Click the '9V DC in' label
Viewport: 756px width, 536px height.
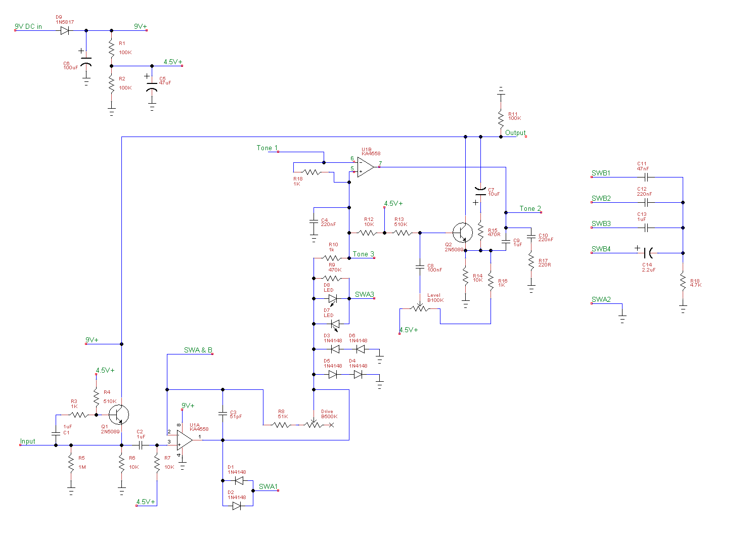point(28,26)
